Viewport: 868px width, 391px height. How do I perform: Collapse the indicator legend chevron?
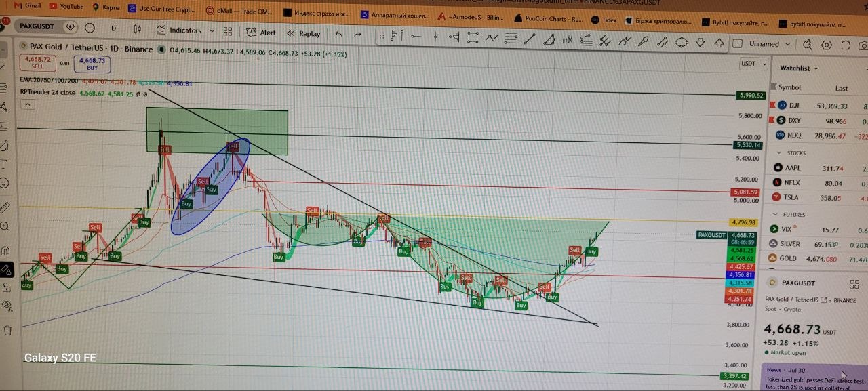tap(27, 104)
